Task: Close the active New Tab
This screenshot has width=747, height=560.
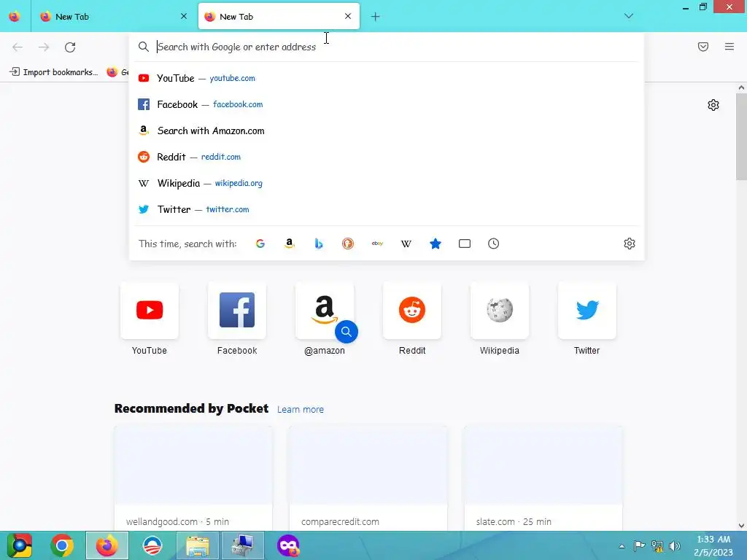Action: [x=348, y=16]
